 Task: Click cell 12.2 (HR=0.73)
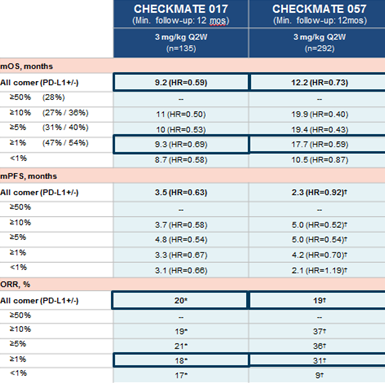click(x=317, y=82)
